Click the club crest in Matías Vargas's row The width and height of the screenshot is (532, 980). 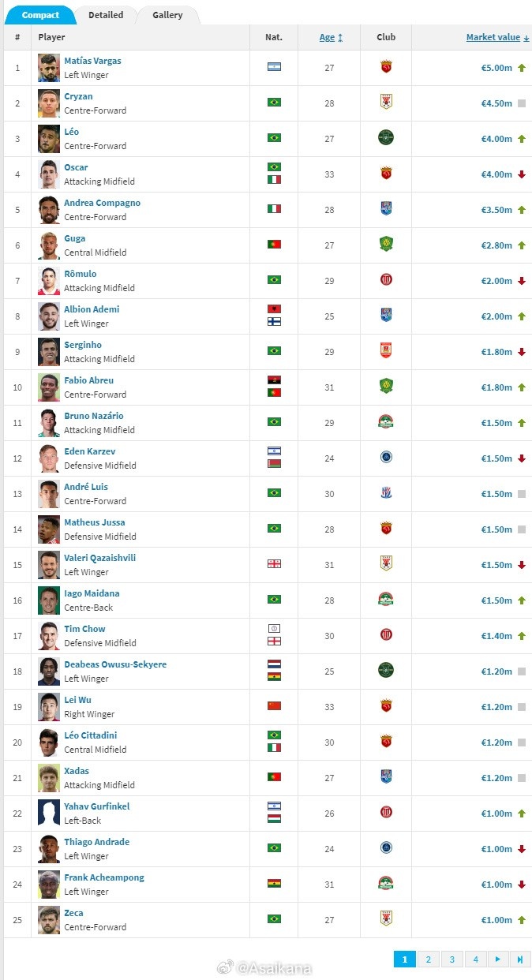pyautogui.click(x=386, y=67)
